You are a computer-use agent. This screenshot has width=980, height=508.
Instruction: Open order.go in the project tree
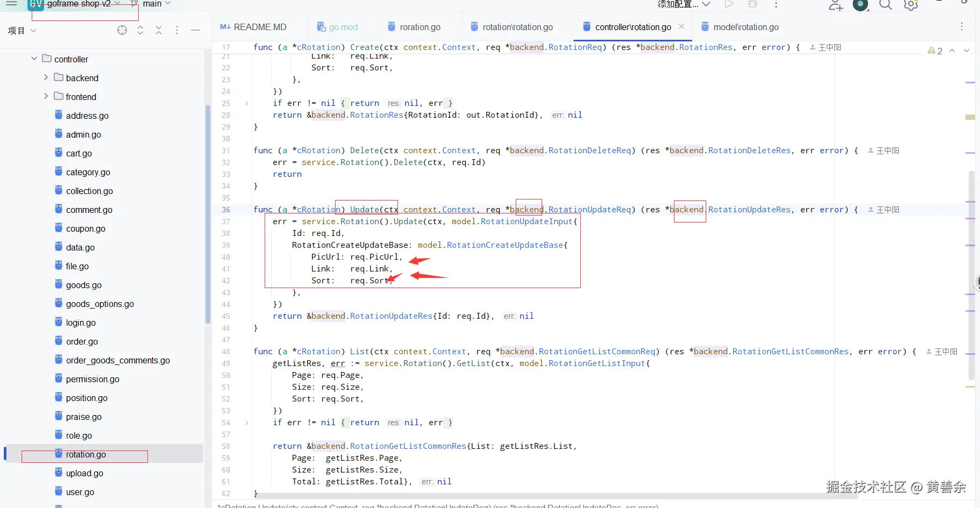coord(82,341)
